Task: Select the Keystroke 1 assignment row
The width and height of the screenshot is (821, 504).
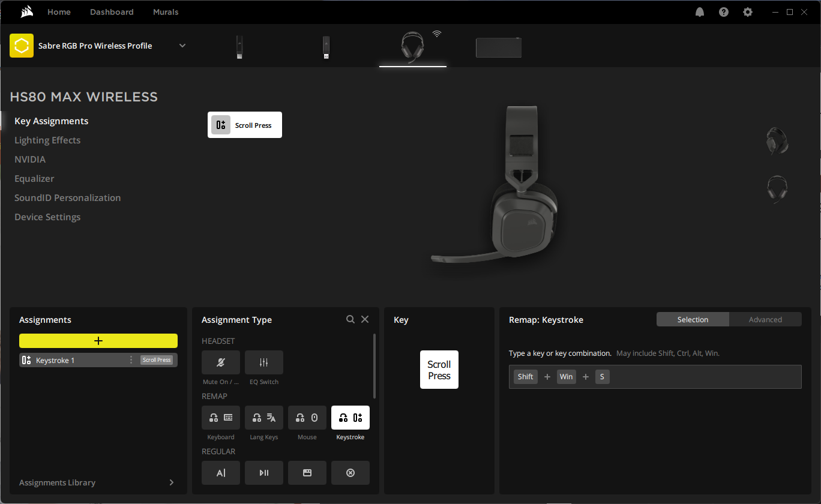Action: (98, 360)
